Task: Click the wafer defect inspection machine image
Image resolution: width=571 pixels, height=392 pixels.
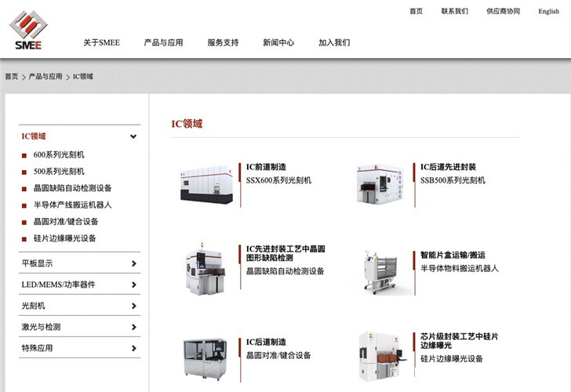Action: point(205,269)
